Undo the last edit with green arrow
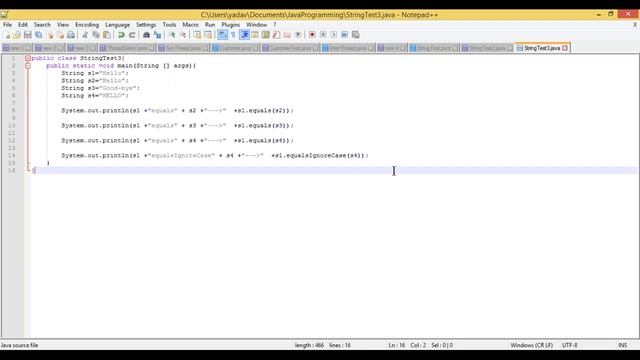640x360 pixels. pos(121,35)
